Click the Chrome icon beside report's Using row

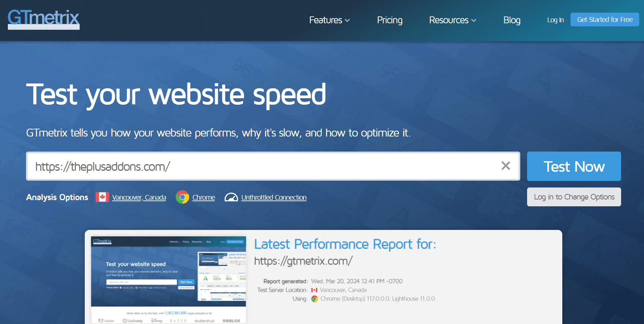314,299
